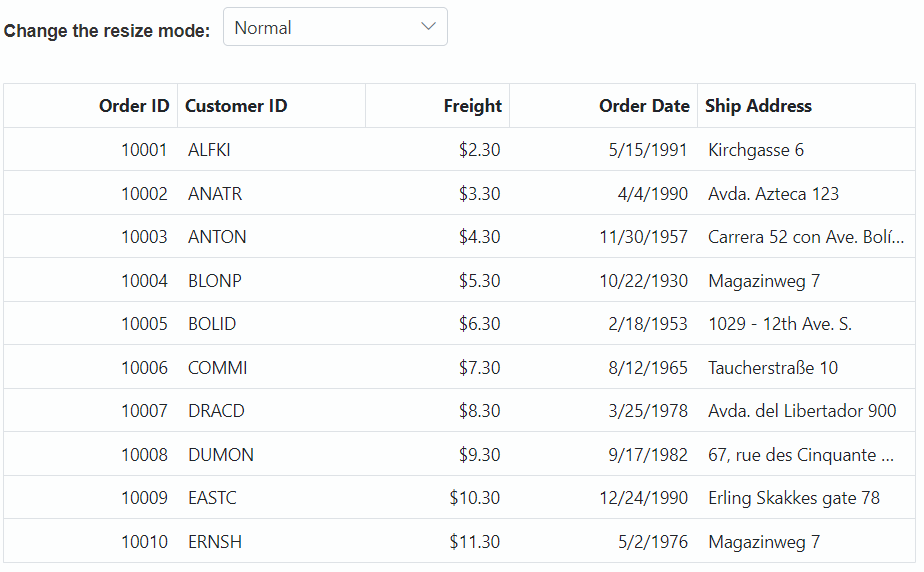Sort by Freight column header
The width and height of the screenshot is (924, 572).
[438, 106]
